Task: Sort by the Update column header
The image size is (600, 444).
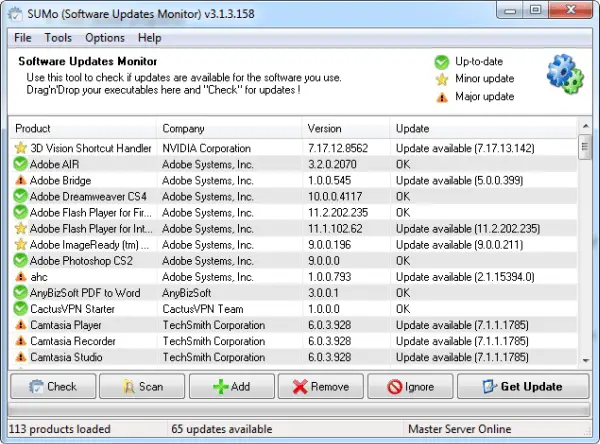Action: (x=483, y=129)
